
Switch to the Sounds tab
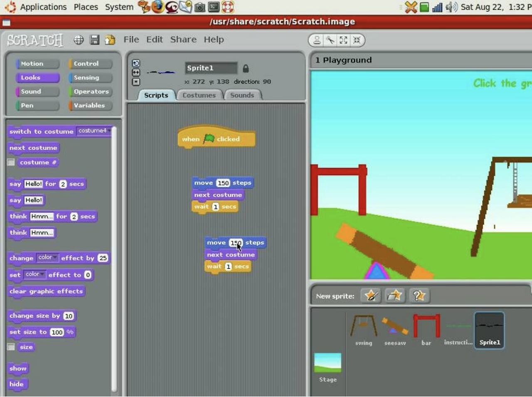click(242, 95)
